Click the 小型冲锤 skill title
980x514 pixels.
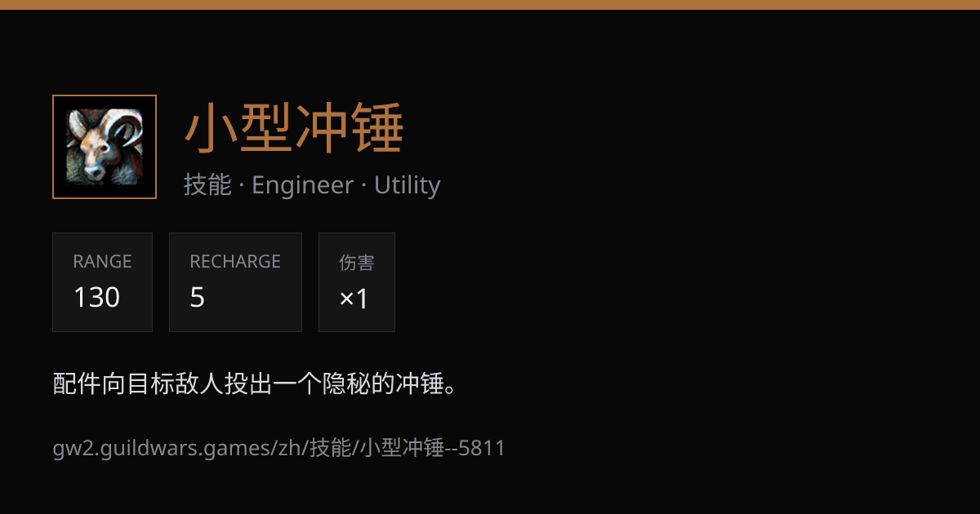[x=294, y=131]
